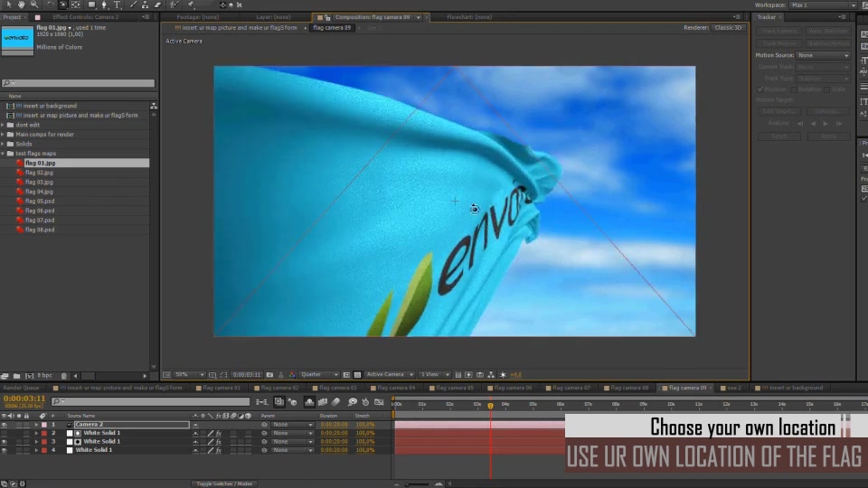Open the Active Camera view dropdown
The width and height of the screenshot is (868, 488).
(x=390, y=374)
